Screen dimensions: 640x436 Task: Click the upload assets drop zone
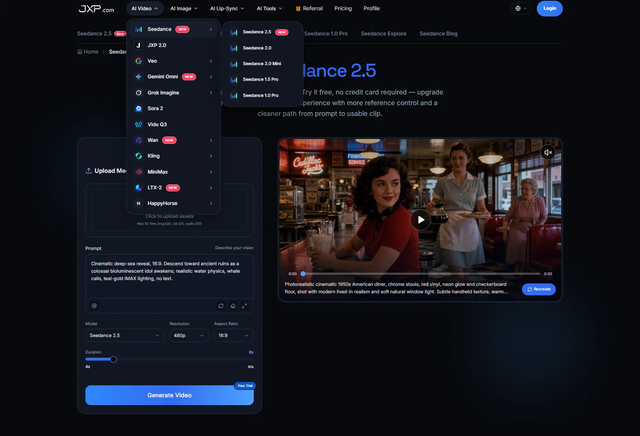point(169,210)
